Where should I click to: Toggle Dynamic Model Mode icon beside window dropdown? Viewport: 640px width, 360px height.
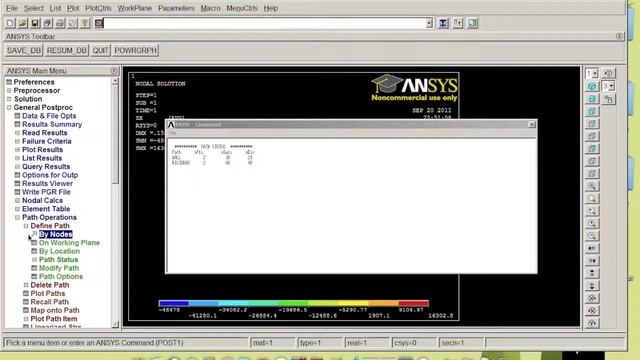pos(608,73)
